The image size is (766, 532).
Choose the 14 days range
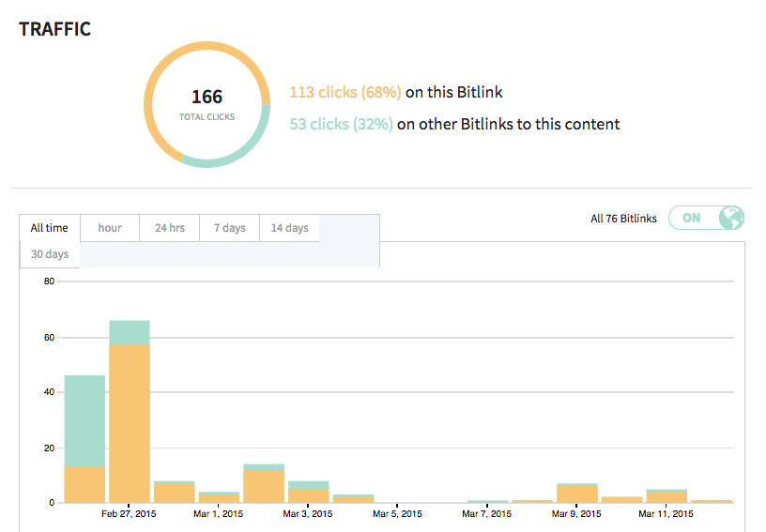tap(290, 228)
